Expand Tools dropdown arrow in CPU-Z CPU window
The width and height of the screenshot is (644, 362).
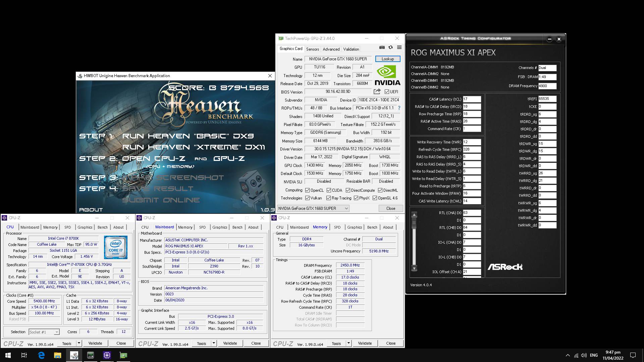click(x=79, y=343)
